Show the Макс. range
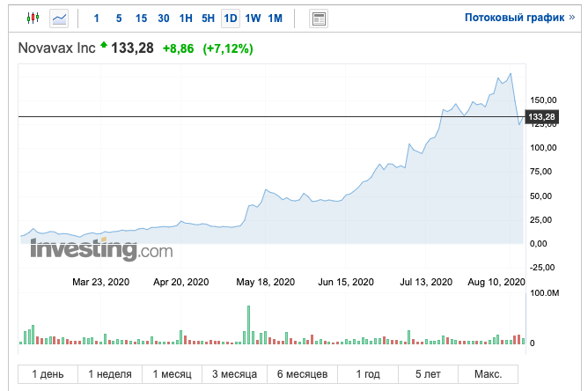 coord(488,374)
